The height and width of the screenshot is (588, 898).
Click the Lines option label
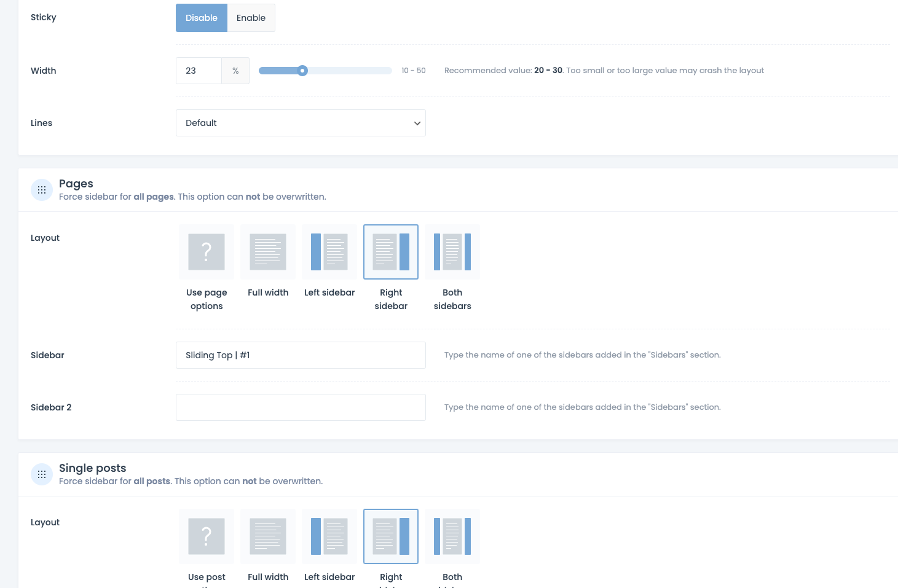[x=41, y=123]
